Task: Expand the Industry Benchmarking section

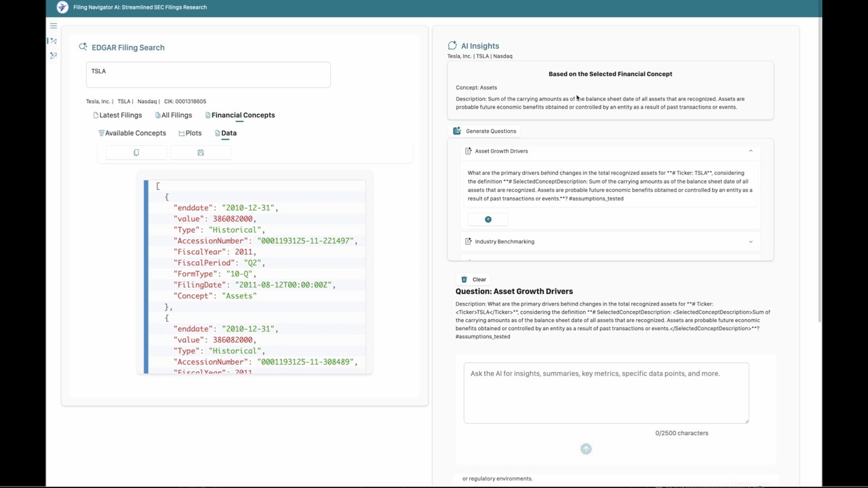Action: (751, 241)
